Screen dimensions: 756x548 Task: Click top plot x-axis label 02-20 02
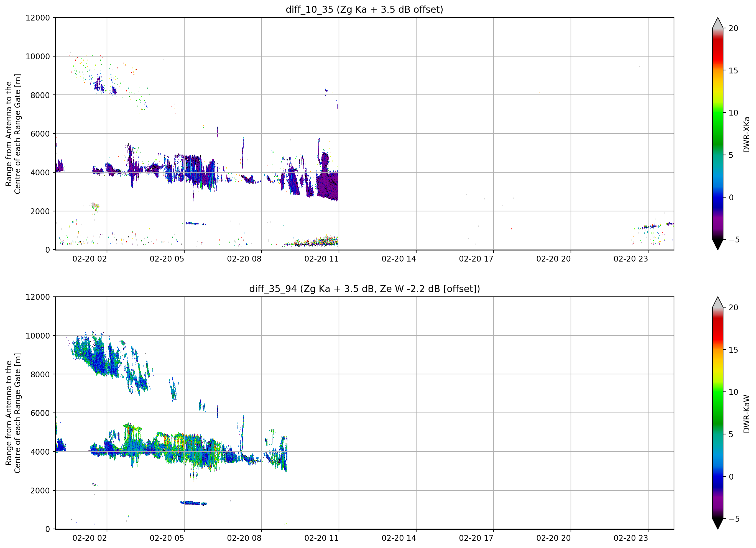click(x=90, y=259)
